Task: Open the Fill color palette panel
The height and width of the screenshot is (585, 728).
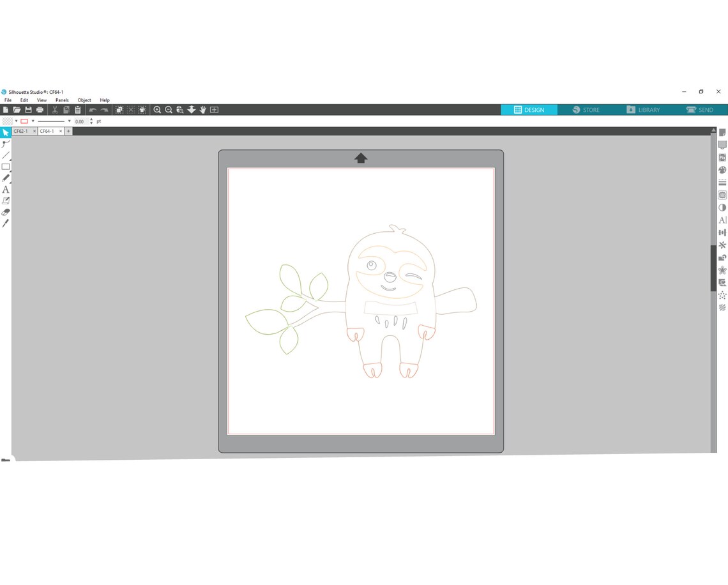Action: (722, 170)
